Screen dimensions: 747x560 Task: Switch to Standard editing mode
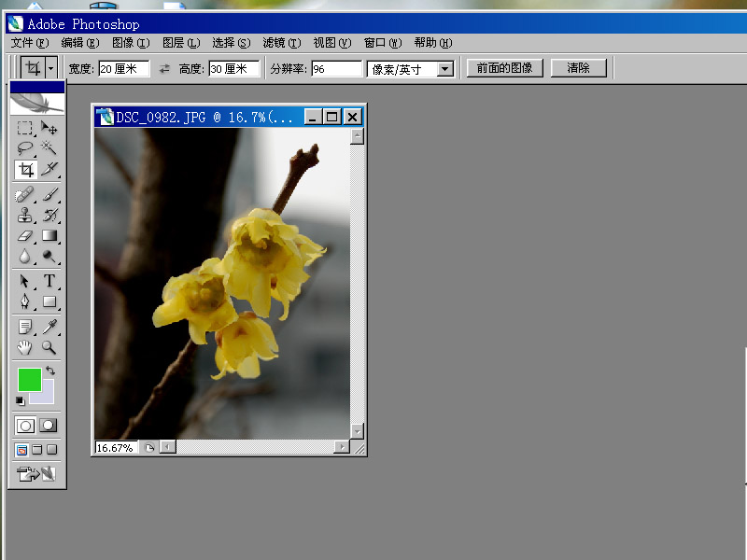pos(25,426)
